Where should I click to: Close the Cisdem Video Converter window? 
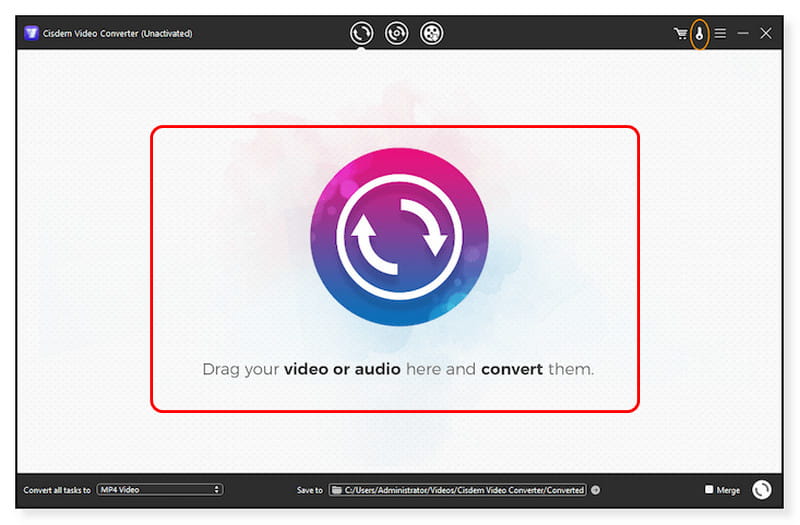[765, 33]
